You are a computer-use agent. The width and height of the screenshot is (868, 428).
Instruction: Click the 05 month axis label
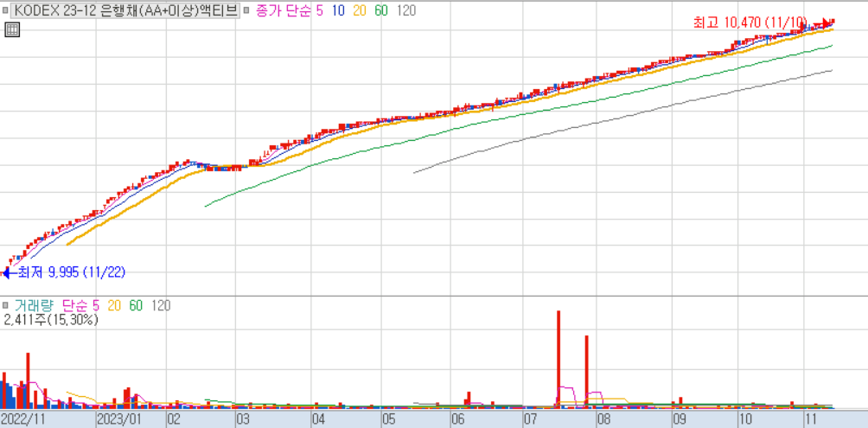(388, 419)
